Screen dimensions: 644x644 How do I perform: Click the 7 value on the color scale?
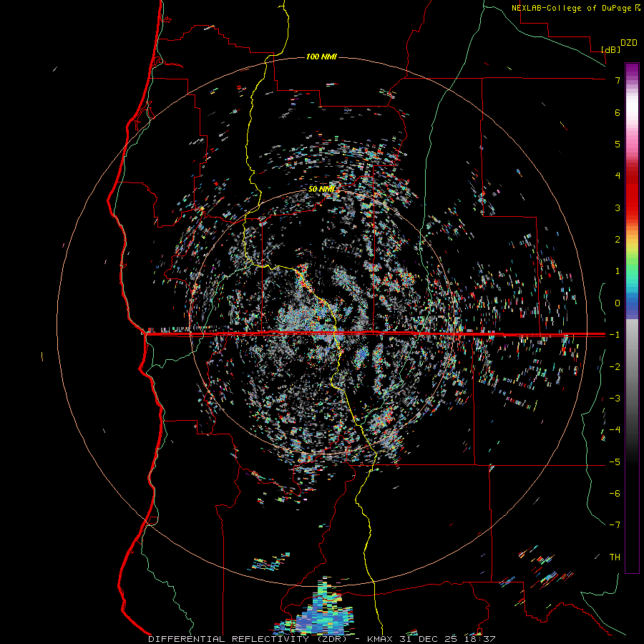[x=618, y=80]
